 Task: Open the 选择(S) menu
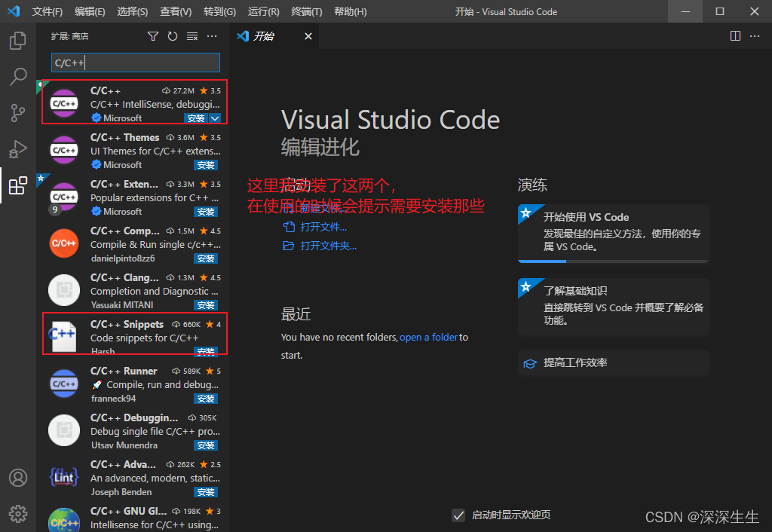(133, 11)
